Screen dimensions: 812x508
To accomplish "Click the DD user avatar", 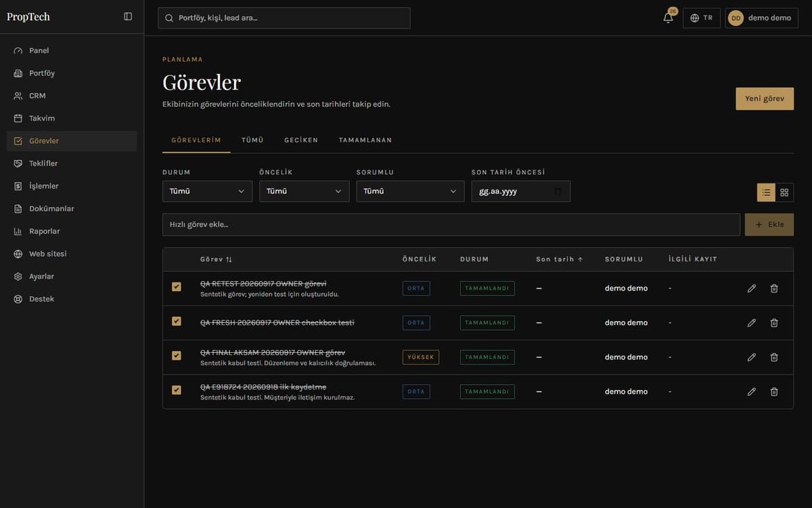I will 736,18.
